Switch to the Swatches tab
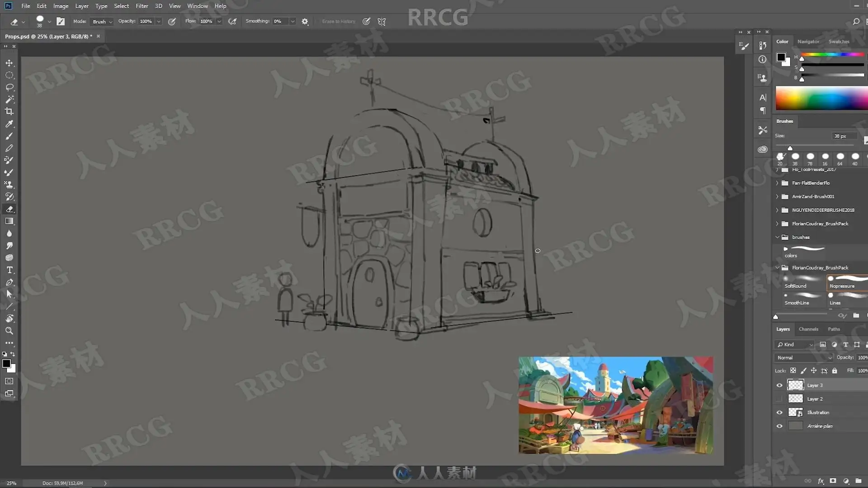The image size is (868, 488). (839, 41)
